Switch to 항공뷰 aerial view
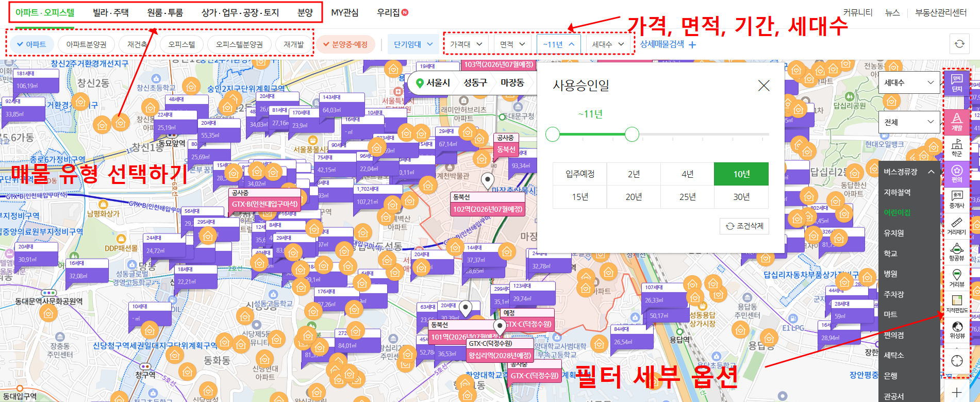The image size is (980, 402). (x=957, y=252)
